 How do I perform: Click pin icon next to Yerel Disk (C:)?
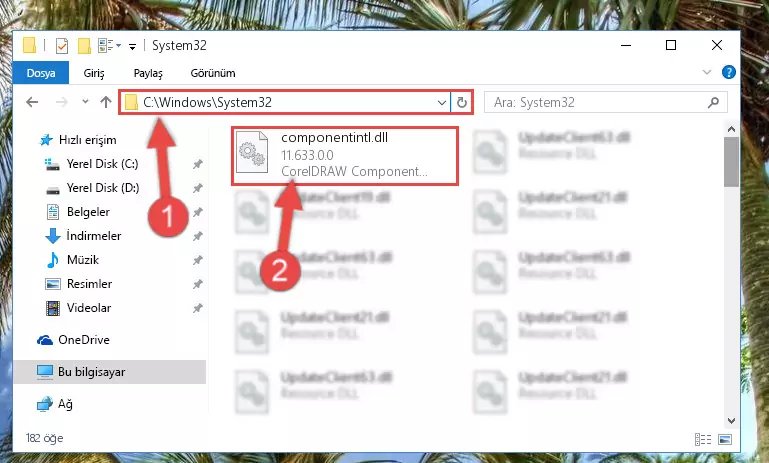(x=197, y=164)
